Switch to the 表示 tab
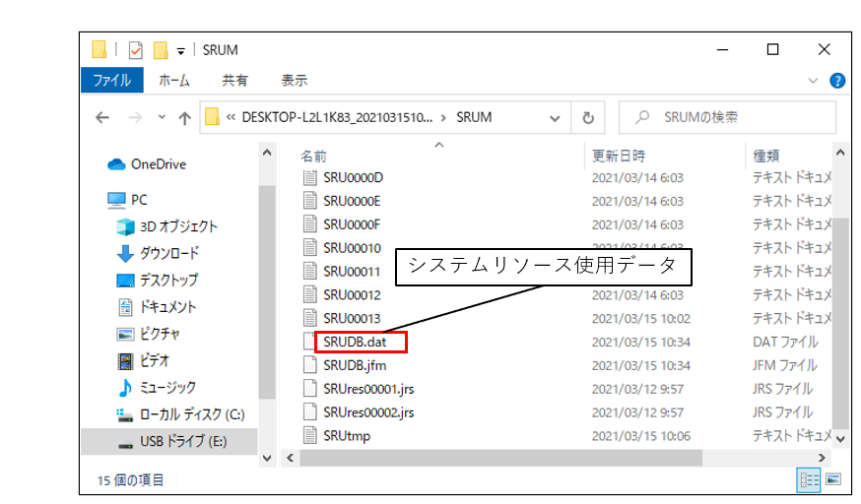Viewport: 861px width, 504px height. [x=294, y=80]
